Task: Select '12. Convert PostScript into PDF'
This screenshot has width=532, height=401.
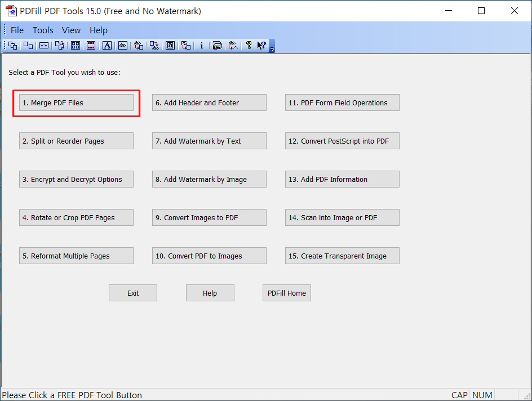Action: pyautogui.click(x=342, y=141)
